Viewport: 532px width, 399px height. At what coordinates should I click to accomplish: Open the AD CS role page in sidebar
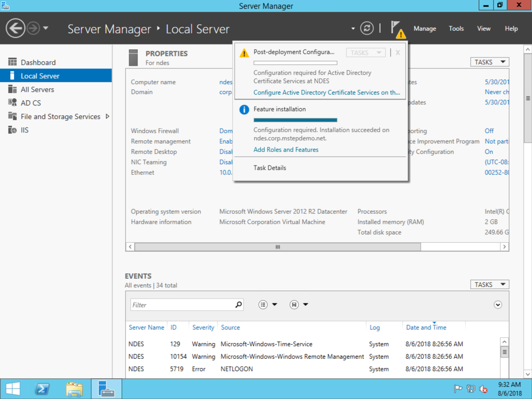tap(31, 103)
